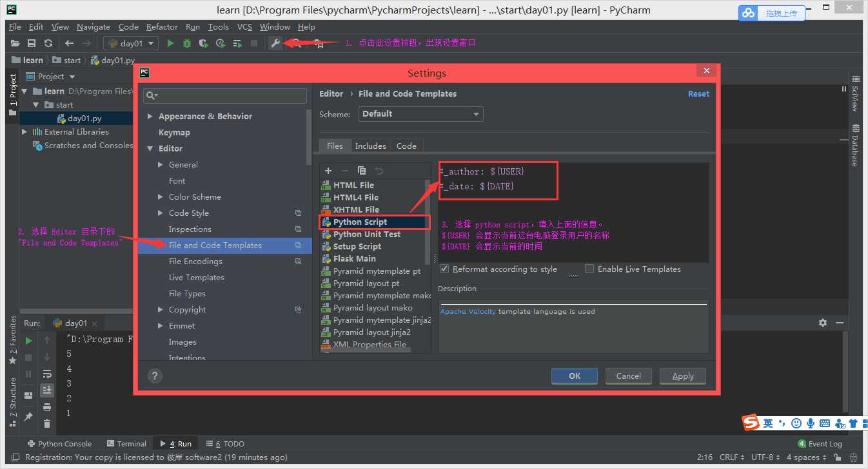Open Settings via the wrench icon
Screen dimensions: 868x469
(275, 43)
